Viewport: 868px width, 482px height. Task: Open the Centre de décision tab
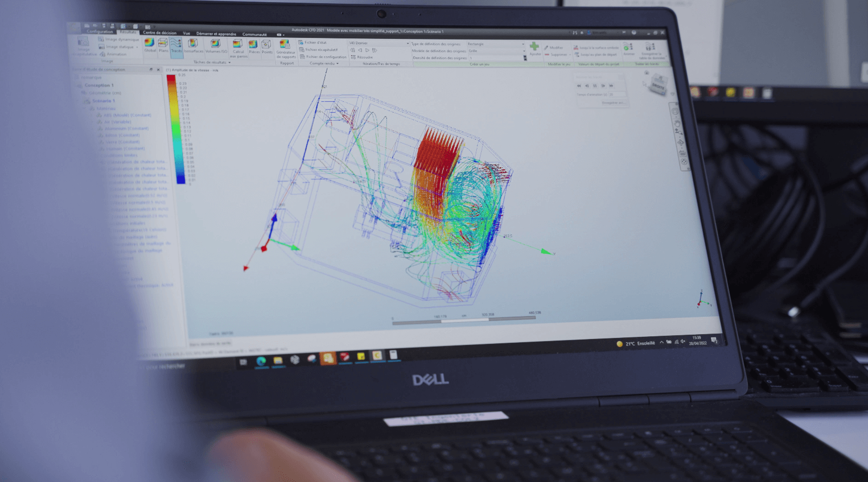pos(159,32)
